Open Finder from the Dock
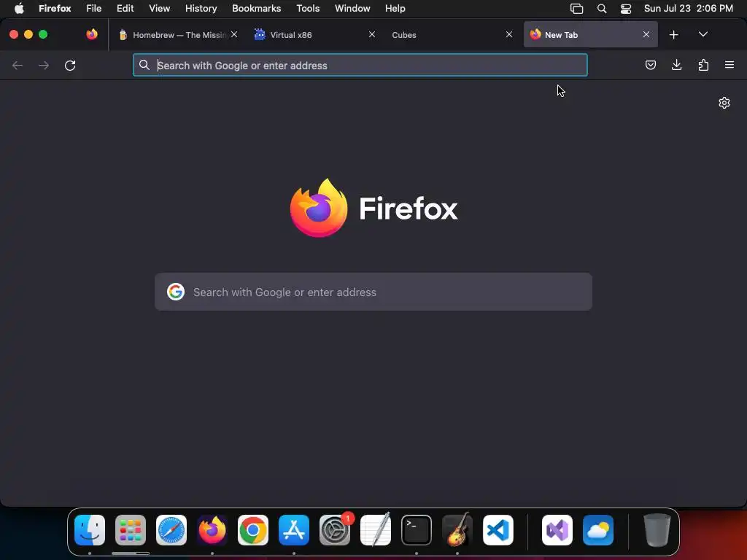747x560 pixels. pos(90,530)
